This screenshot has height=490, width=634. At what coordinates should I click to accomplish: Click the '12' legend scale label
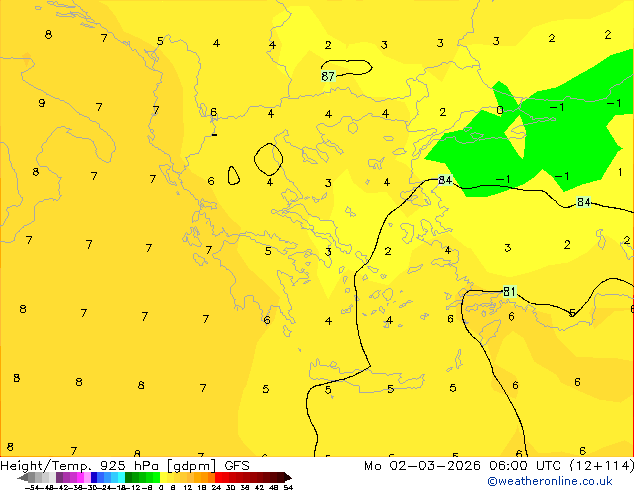(188, 487)
